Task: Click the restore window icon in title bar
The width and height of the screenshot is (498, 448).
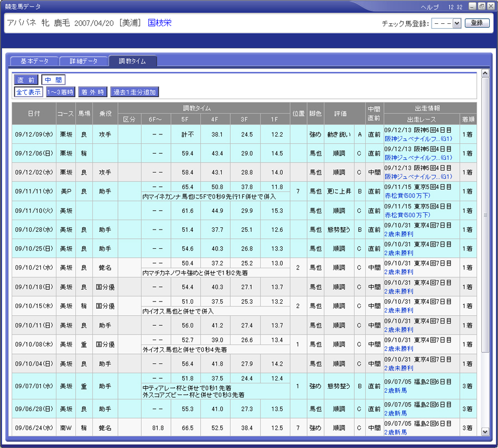Action: click(x=481, y=6)
